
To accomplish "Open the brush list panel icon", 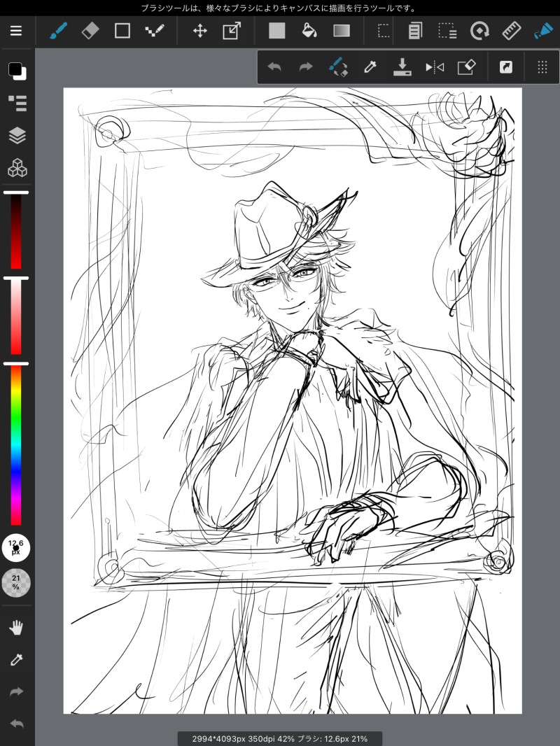I will click(x=17, y=103).
